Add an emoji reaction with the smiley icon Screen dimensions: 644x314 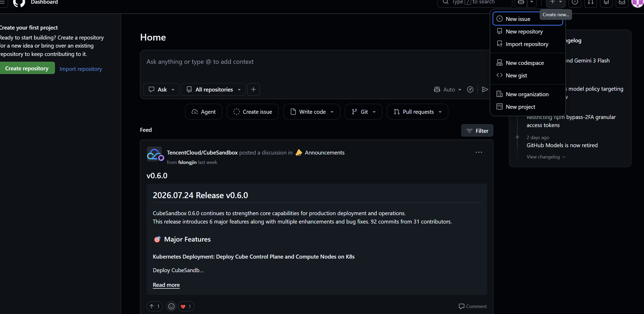(171, 306)
